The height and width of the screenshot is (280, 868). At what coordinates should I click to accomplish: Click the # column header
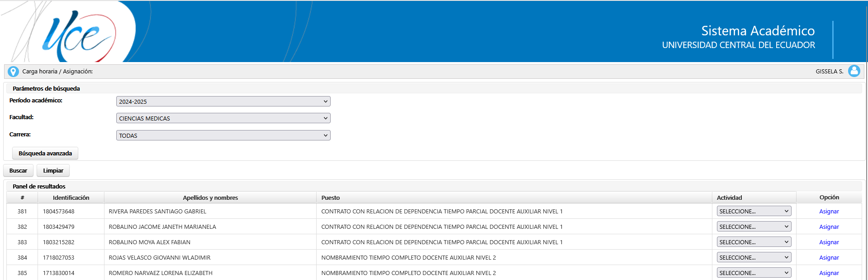(x=22, y=198)
